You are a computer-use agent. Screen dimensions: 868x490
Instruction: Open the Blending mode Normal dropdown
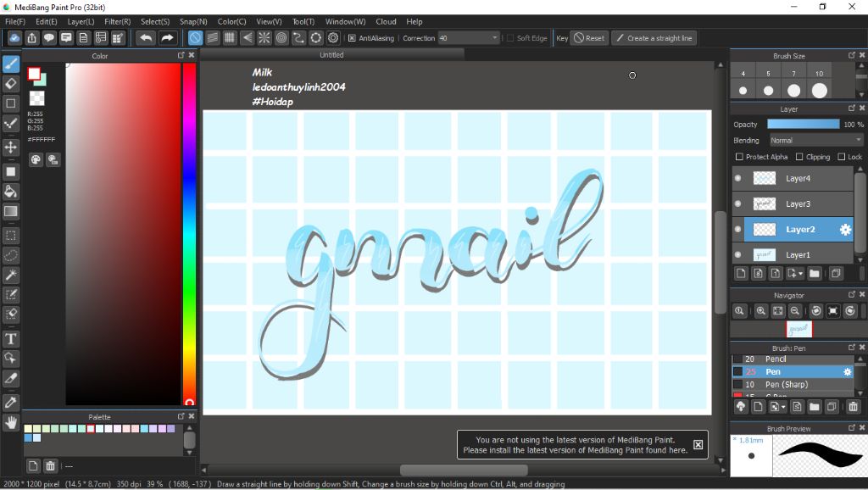click(x=816, y=141)
